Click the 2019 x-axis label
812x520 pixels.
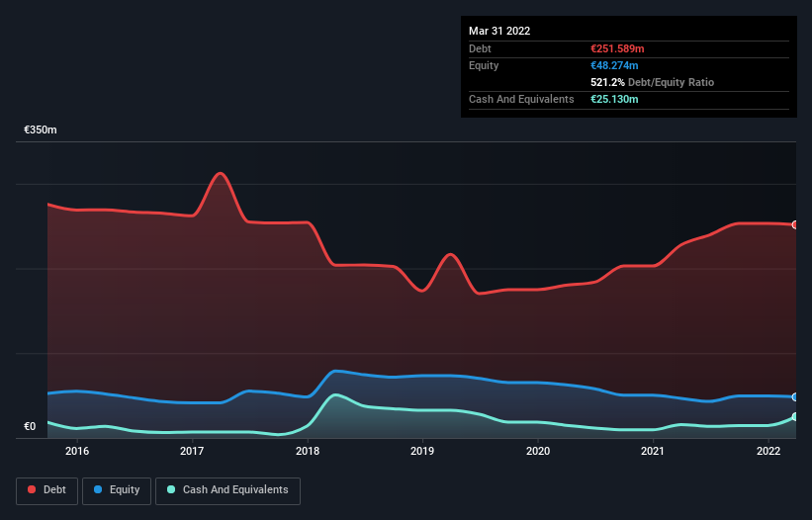coord(422,451)
